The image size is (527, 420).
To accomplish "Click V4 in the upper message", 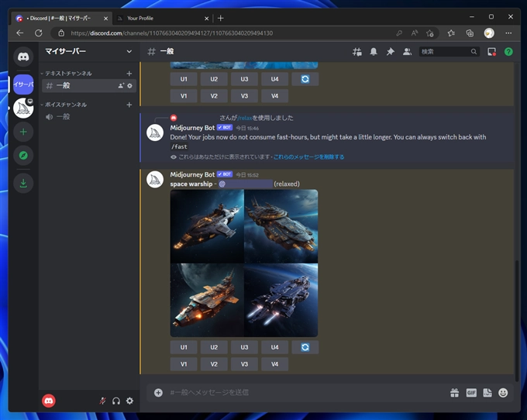I will (274, 96).
